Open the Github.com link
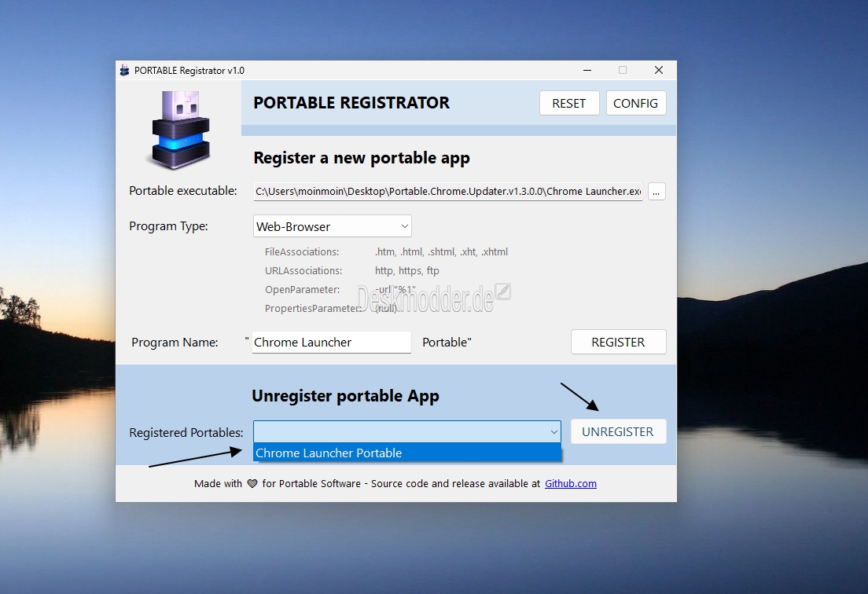Viewport: 868px width, 594px height. tap(571, 483)
